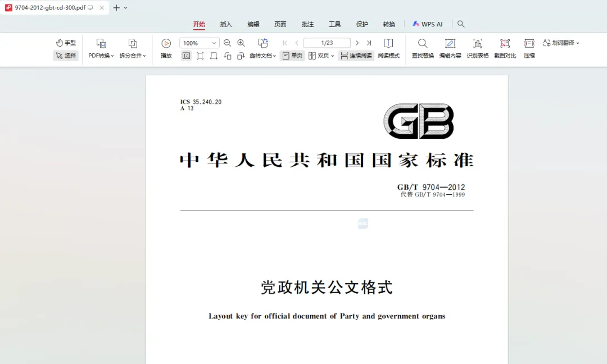Image resolution: width=607 pixels, height=364 pixels.
Task: Switch to the 工具 tab
Action: click(x=335, y=24)
